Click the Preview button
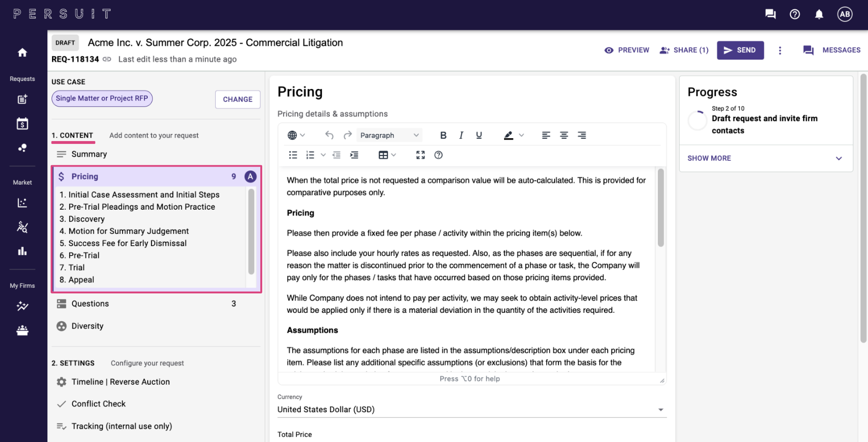 (627, 50)
